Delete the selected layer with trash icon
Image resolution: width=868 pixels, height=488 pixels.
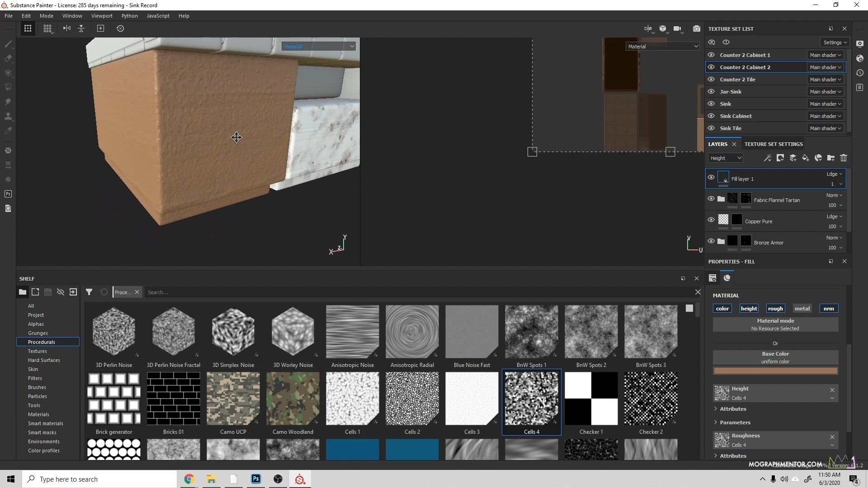[x=843, y=158]
